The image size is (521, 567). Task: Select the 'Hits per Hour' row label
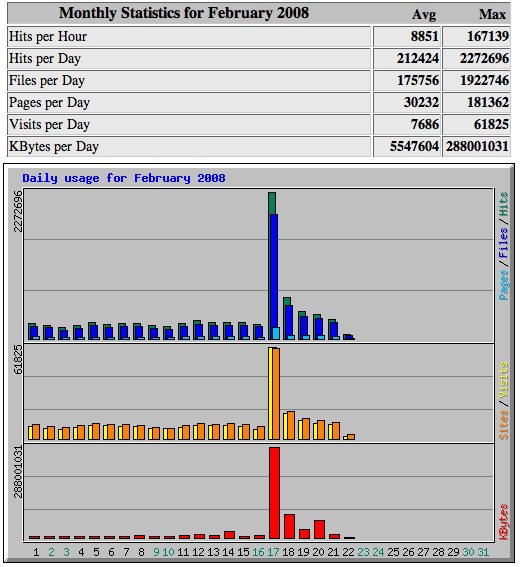pos(48,37)
